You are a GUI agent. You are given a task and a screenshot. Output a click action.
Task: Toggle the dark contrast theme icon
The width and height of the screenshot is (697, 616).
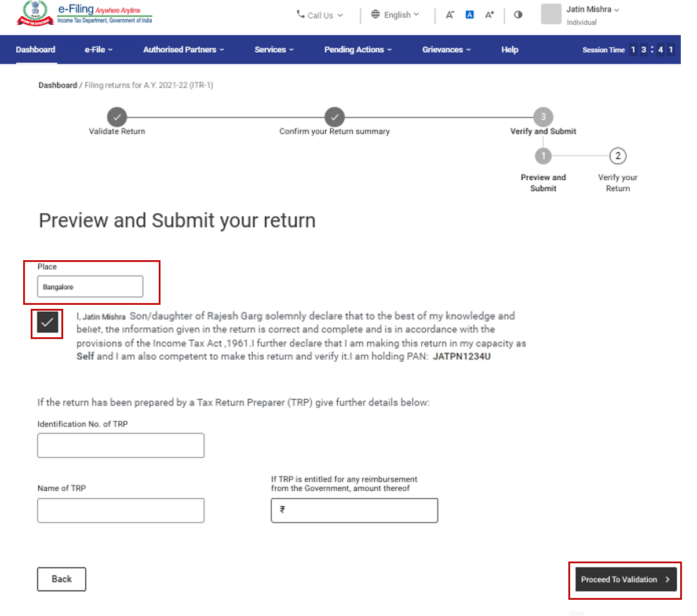[517, 15]
